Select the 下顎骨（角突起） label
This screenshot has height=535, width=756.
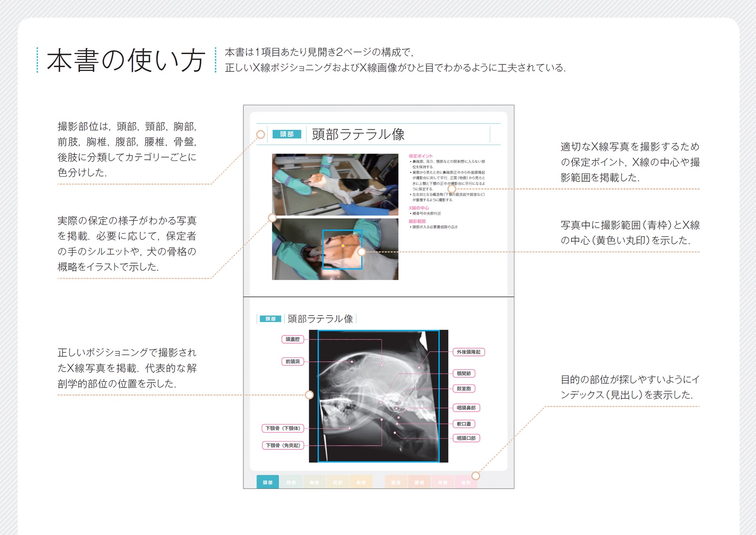[x=283, y=445]
